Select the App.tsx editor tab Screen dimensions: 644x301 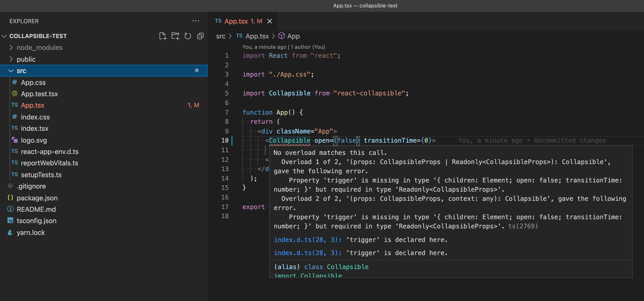tap(236, 21)
